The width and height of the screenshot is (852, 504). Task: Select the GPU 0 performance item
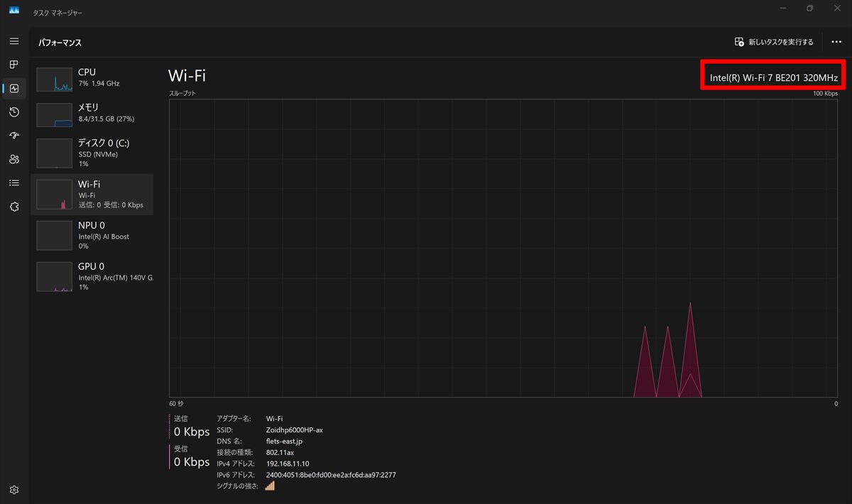point(92,276)
